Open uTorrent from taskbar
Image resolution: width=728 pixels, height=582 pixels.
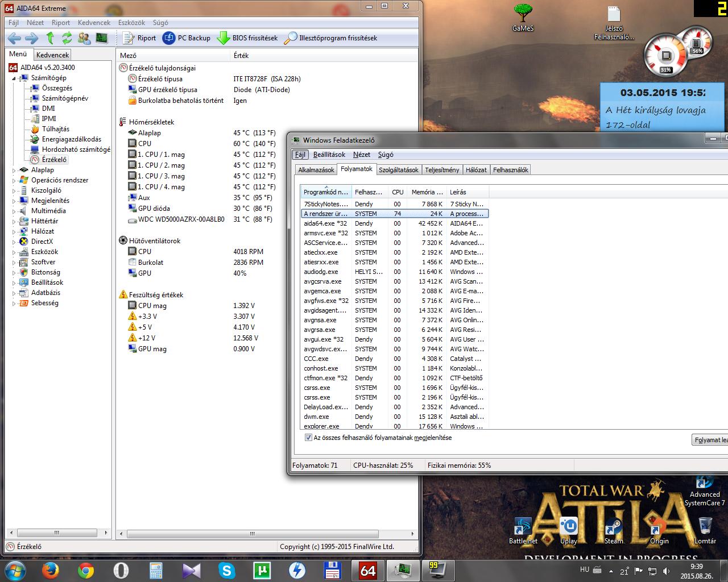tap(262, 570)
